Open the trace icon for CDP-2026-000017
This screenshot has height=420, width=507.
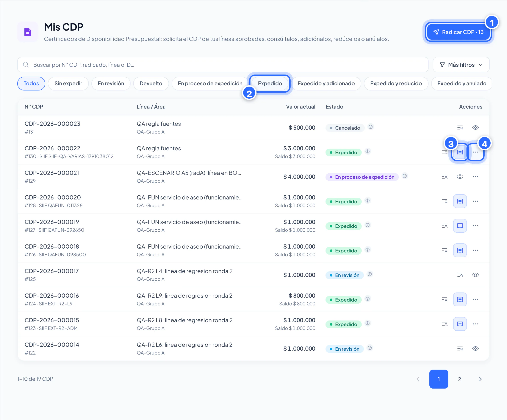click(x=460, y=275)
